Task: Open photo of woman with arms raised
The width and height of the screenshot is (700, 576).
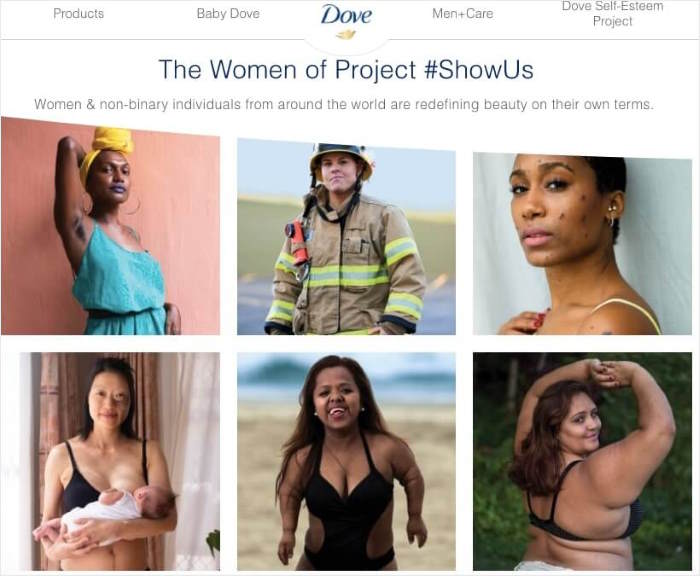Action: (583, 461)
